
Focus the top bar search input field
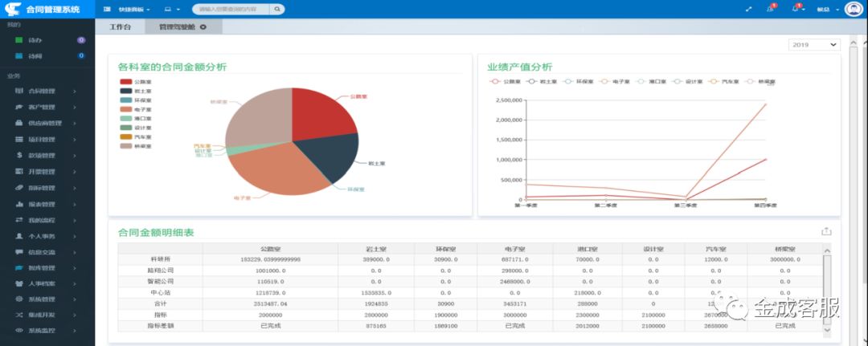coord(231,10)
